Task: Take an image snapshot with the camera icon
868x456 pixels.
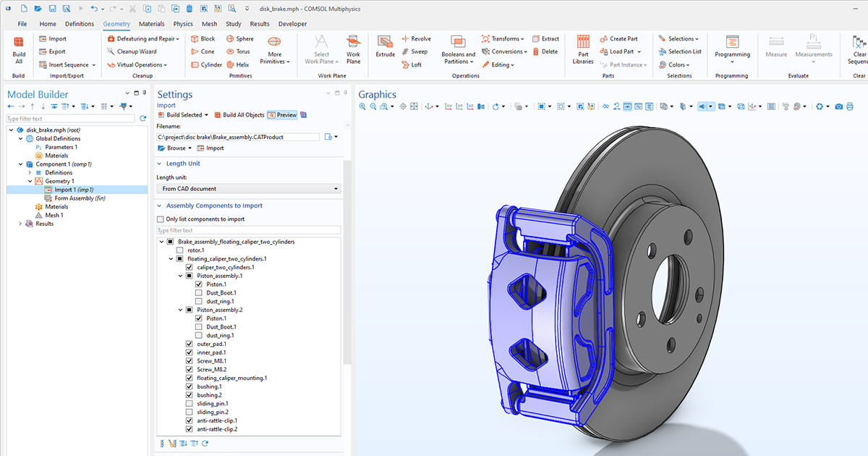Action: [838, 106]
